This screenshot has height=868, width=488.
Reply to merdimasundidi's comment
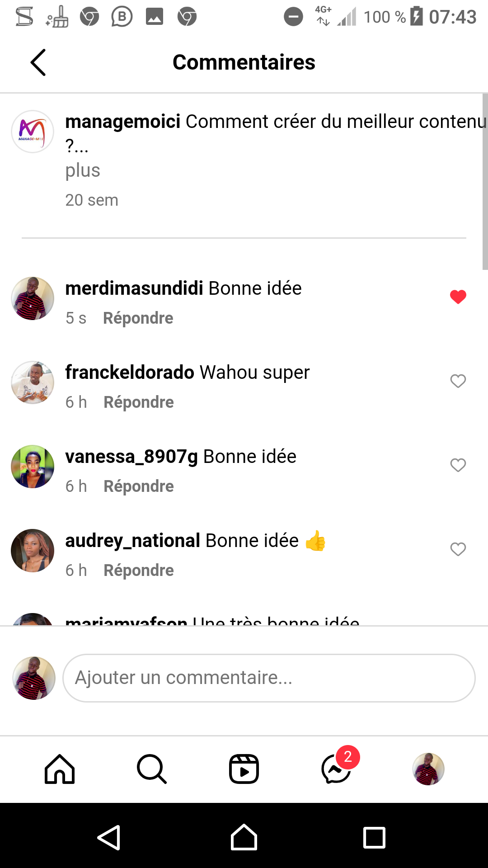pyautogui.click(x=138, y=318)
